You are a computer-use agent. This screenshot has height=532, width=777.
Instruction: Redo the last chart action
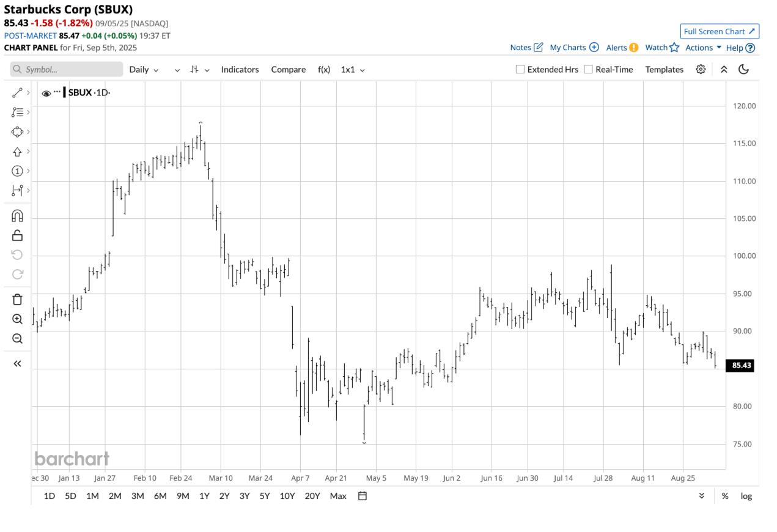pyautogui.click(x=17, y=274)
